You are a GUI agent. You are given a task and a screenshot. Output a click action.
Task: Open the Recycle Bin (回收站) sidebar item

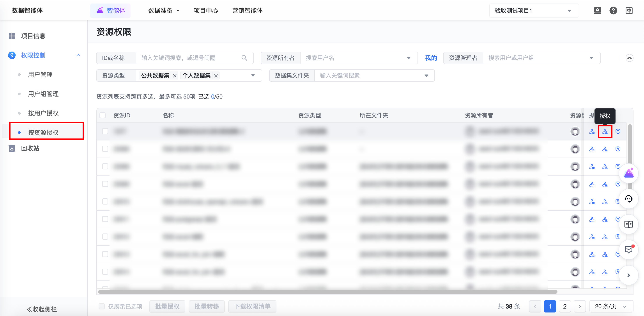(30, 149)
